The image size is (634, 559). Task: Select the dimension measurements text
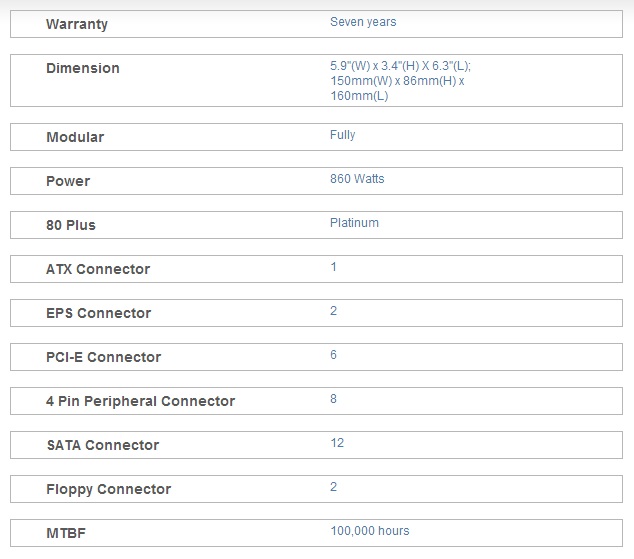[400, 80]
